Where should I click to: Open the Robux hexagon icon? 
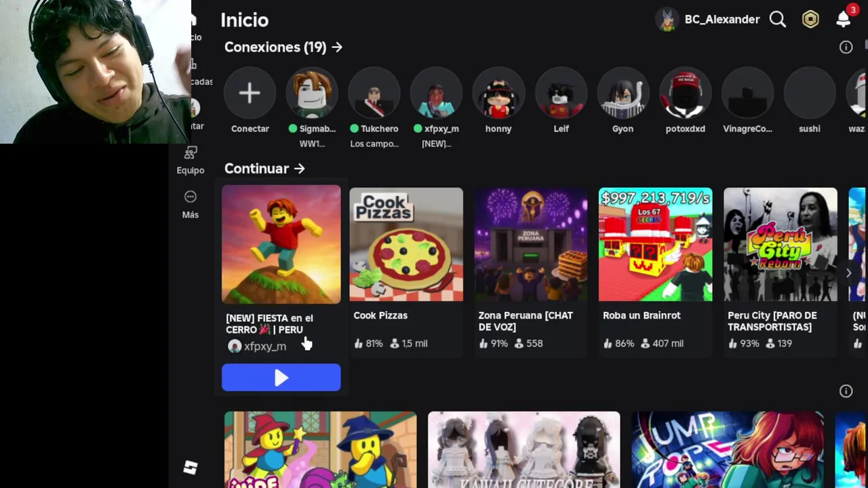click(810, 20)
